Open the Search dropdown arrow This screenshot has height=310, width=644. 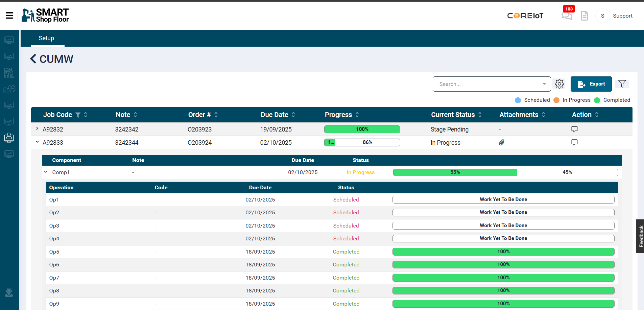pos(544,84)
